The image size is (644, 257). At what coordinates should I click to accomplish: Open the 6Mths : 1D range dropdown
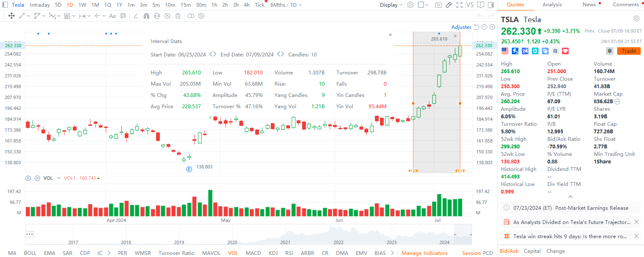pyautogui.click(x=286, y=5)
